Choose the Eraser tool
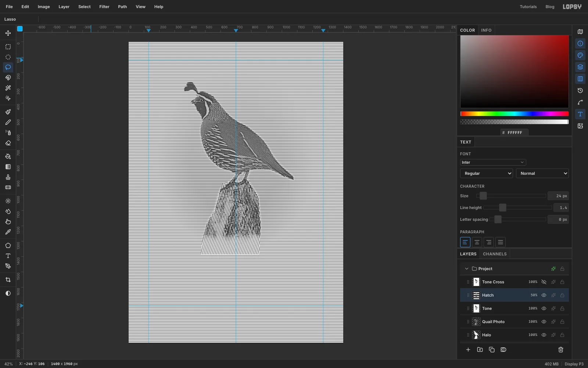 (8, 143)
